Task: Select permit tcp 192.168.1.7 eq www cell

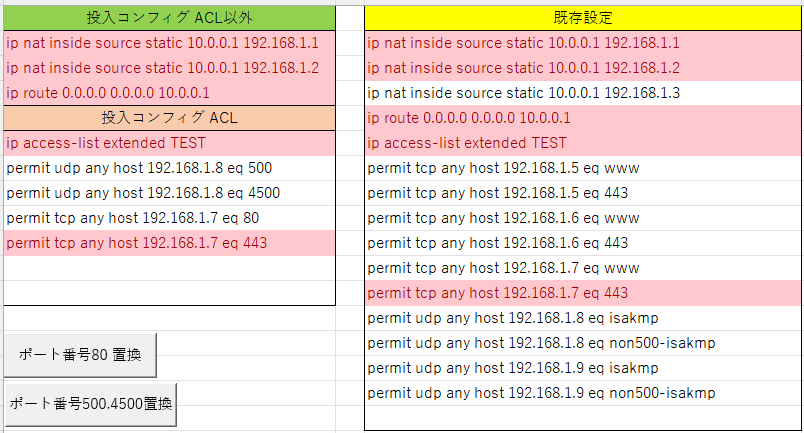Action: [583, 268]
